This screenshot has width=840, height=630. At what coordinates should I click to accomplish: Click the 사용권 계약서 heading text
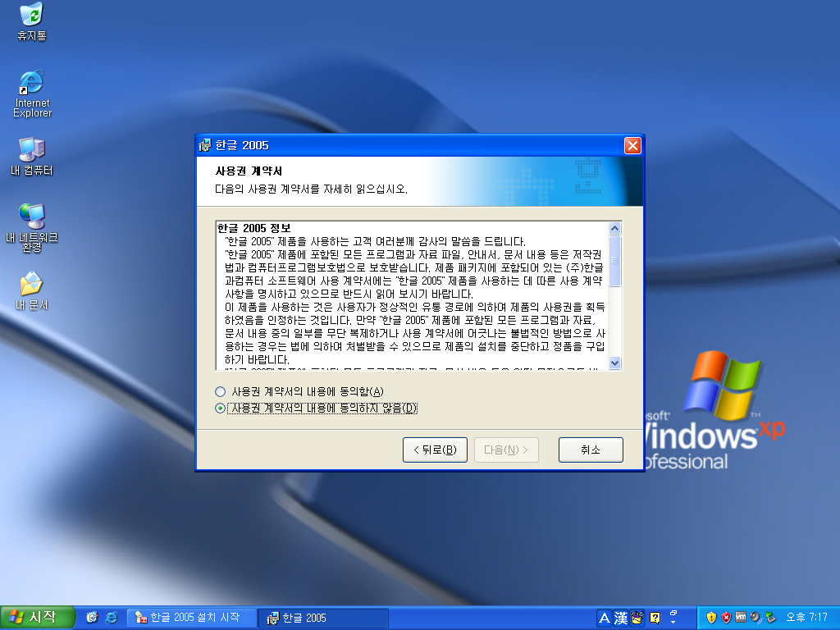point(249,171)
